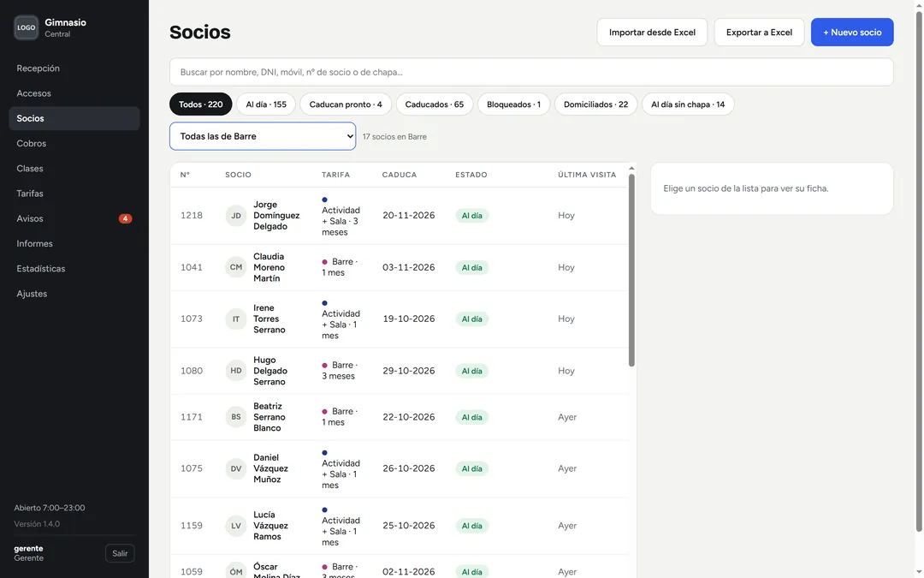Viewport: 924px width, 578px height.
Task: Click Importar desde Excel button
Action: 652,33
